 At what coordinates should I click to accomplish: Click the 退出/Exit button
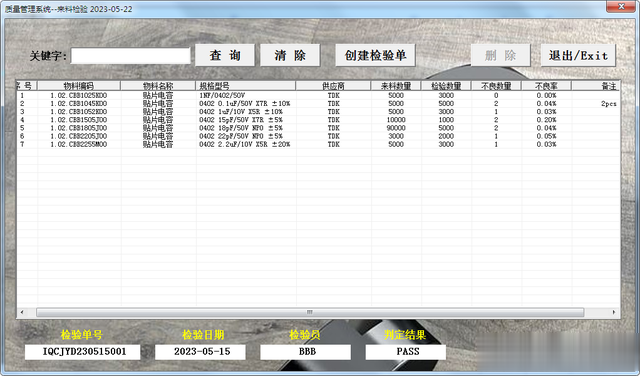(x=578, y=55)
